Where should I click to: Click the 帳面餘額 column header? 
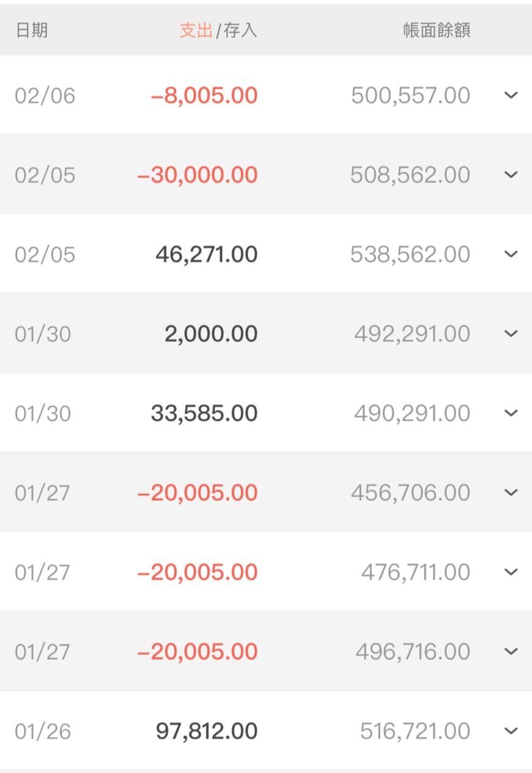tap(437, 31)
